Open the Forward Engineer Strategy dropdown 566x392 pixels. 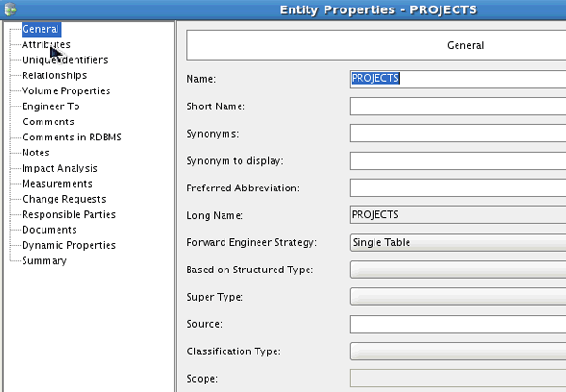(x=458, y=243)
